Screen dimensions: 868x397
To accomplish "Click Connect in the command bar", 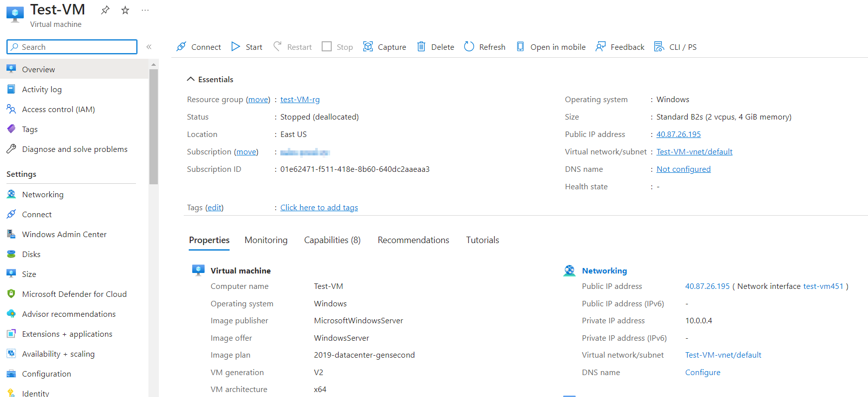I will click(198, 47).
